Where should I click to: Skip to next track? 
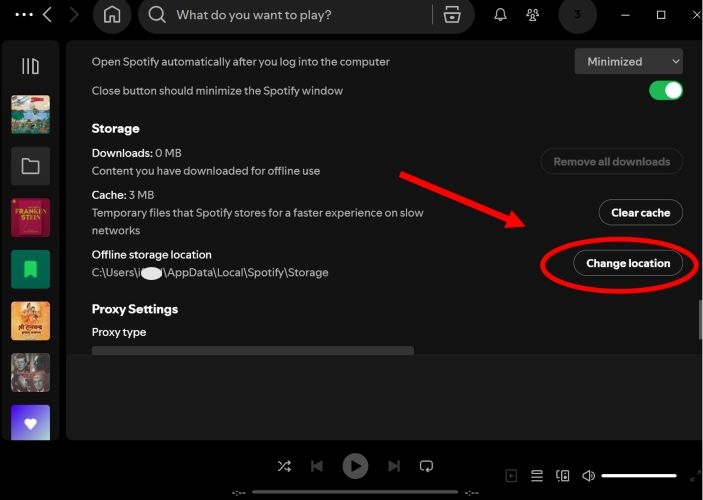pyautogui.click(x=394, y=466)
